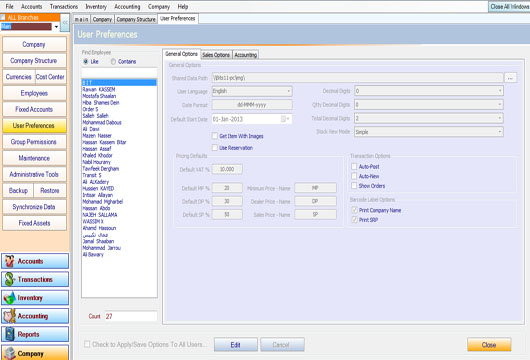
Task: Enable the Auto-New checkbox
Action: (354, 176)
